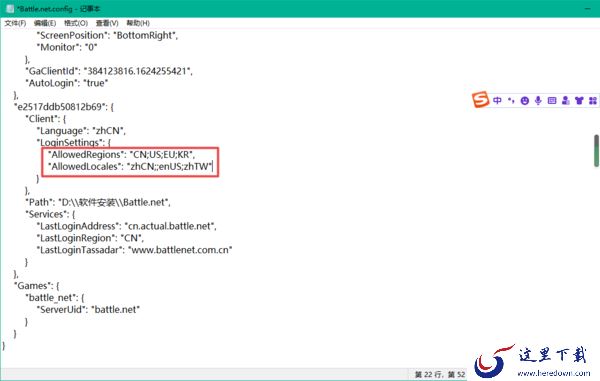Click the "Services": { line
Screen dimensions: 600x381
click(50, 214)
